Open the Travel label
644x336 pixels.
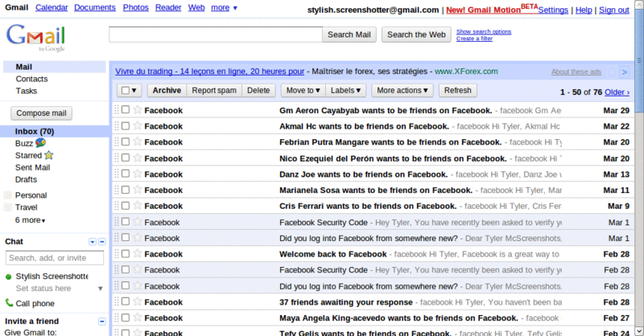click(27, 207)
